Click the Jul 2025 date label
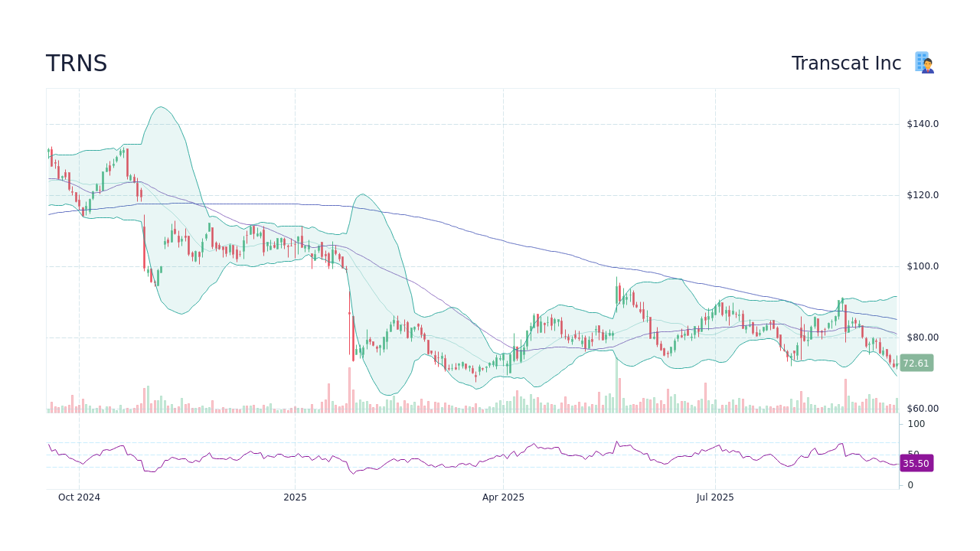The width and height of the screenshot is (980, 551). click(714, 497)
